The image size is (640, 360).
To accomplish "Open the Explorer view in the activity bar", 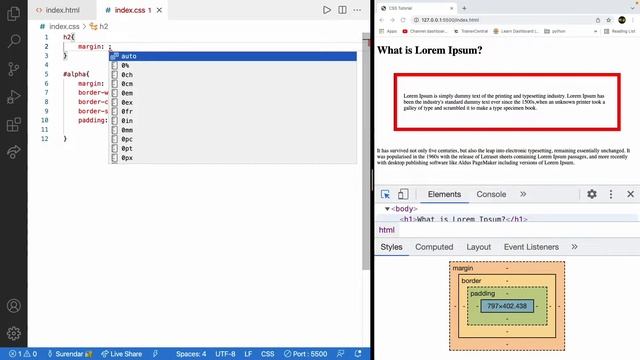I will point(13,13).
